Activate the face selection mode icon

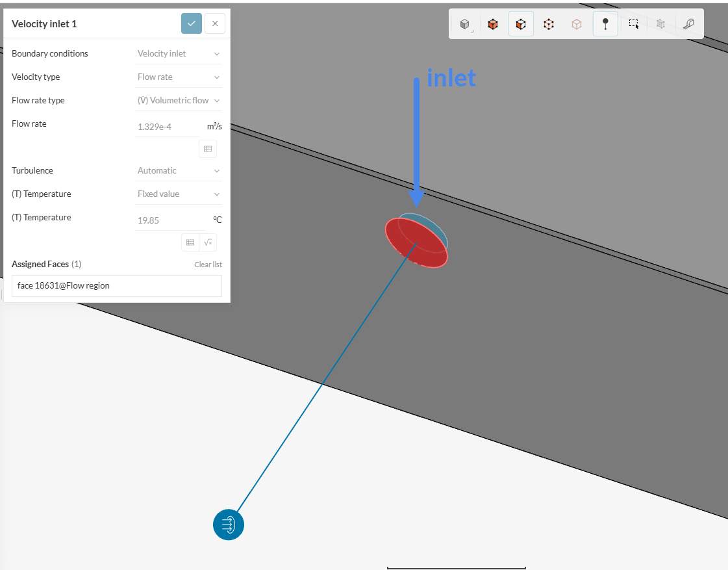(521, 23)
